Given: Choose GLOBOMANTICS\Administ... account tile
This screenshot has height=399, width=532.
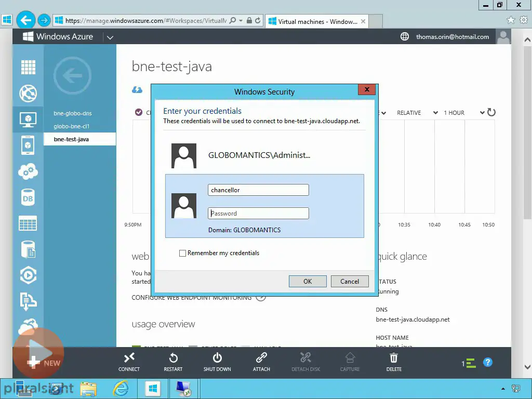Looking at the screenshot, I should [x=264, y=156].
